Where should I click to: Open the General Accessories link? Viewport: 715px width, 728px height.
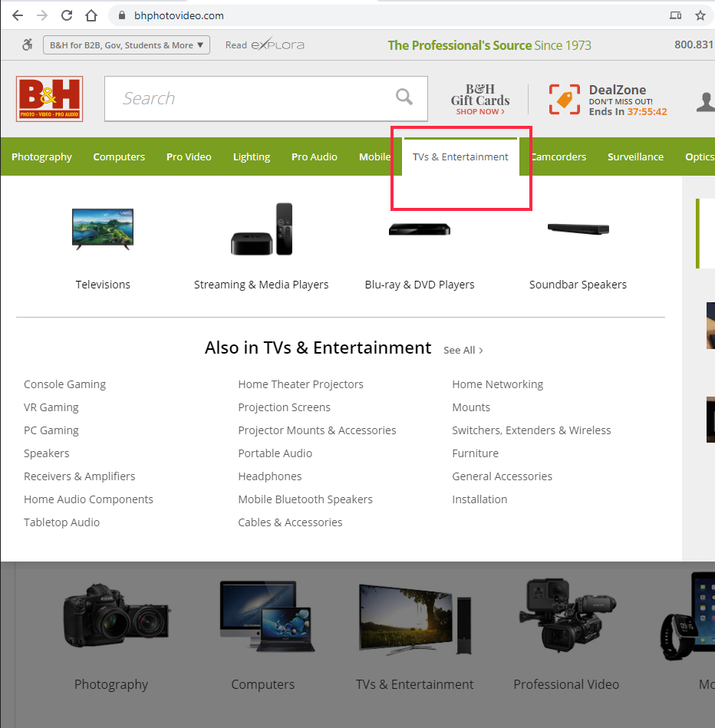(502, 476)
